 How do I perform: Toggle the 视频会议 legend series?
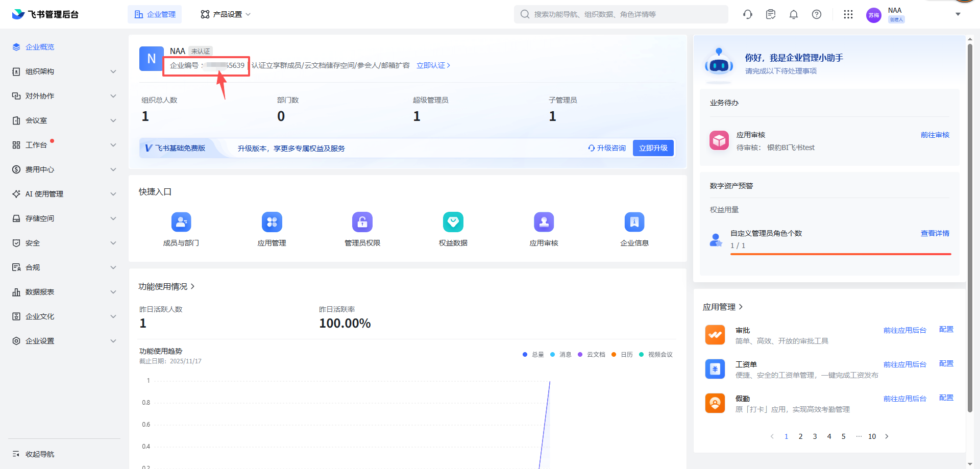click(656, 355)
